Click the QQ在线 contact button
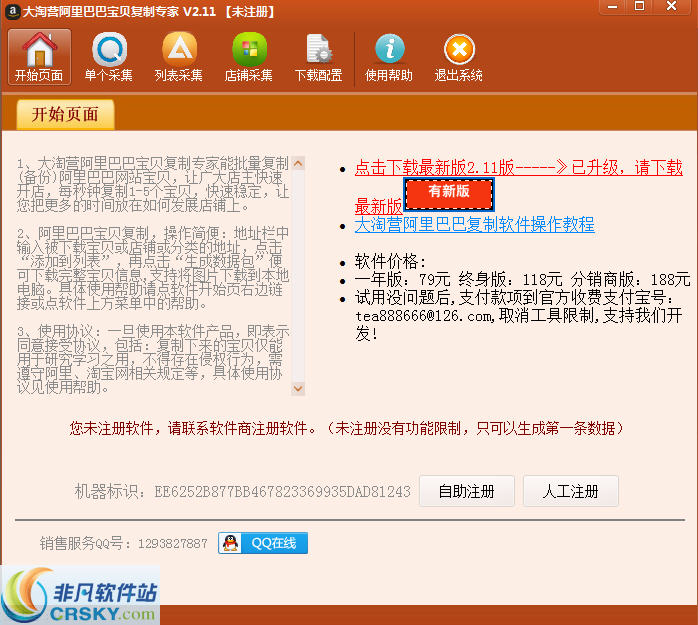This screenshot has width=698, height=625. click(263, 543)
